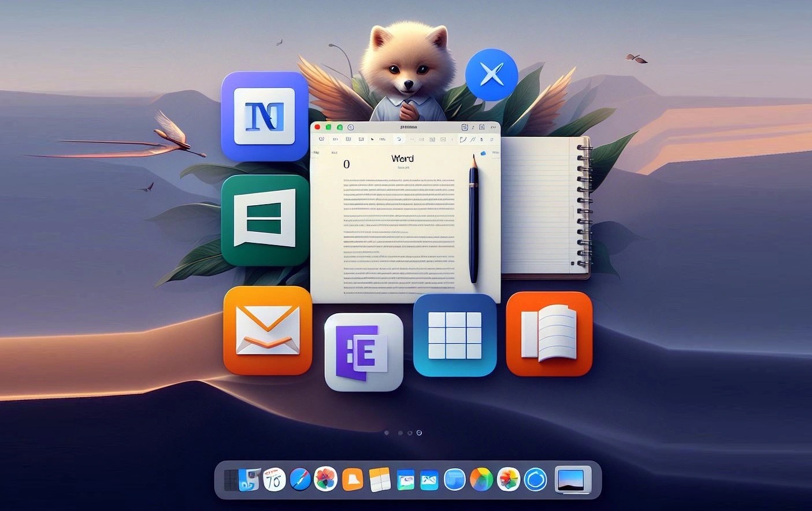Click the document icon in the title bar
Screen dimensions: 812x511
click(x=464, y=127)
